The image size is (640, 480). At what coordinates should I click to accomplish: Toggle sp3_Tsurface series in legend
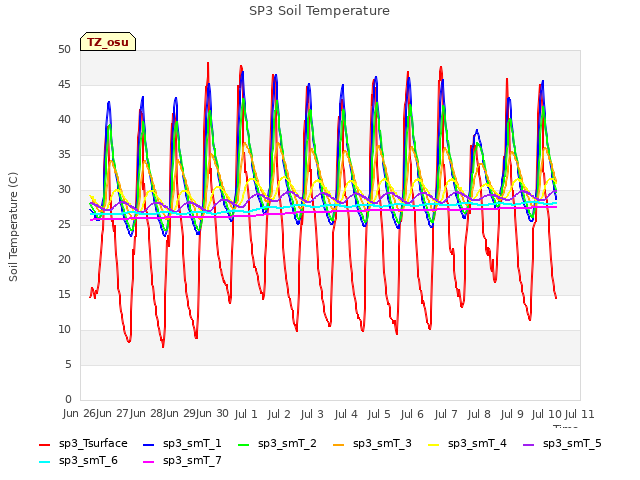click(x=83, y=443)
